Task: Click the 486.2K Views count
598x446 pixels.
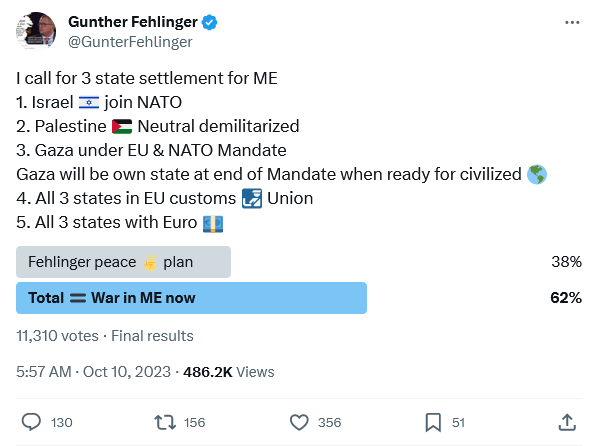Action: point(229,372)
